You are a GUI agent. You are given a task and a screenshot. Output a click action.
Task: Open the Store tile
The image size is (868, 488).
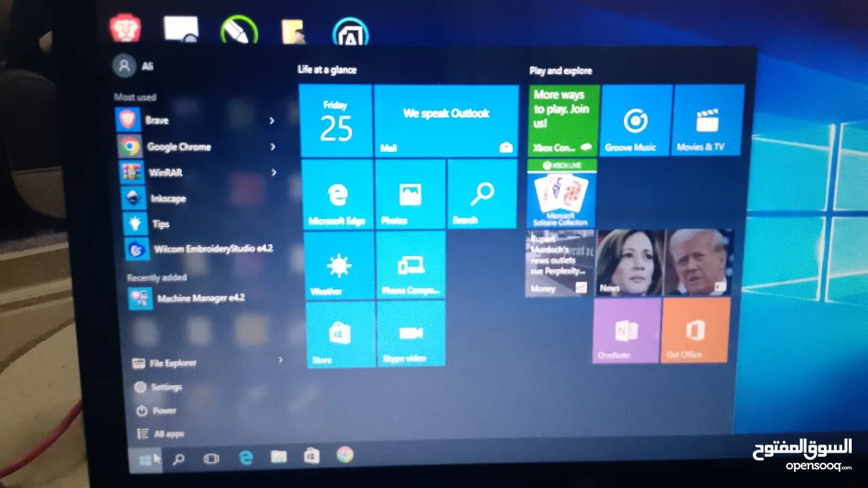pyautogui.click(x=340, y=334)
